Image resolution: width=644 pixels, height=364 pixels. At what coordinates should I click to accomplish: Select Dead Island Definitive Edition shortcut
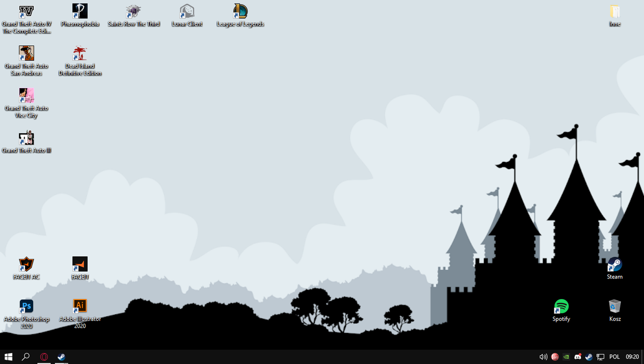click(80, 61)
